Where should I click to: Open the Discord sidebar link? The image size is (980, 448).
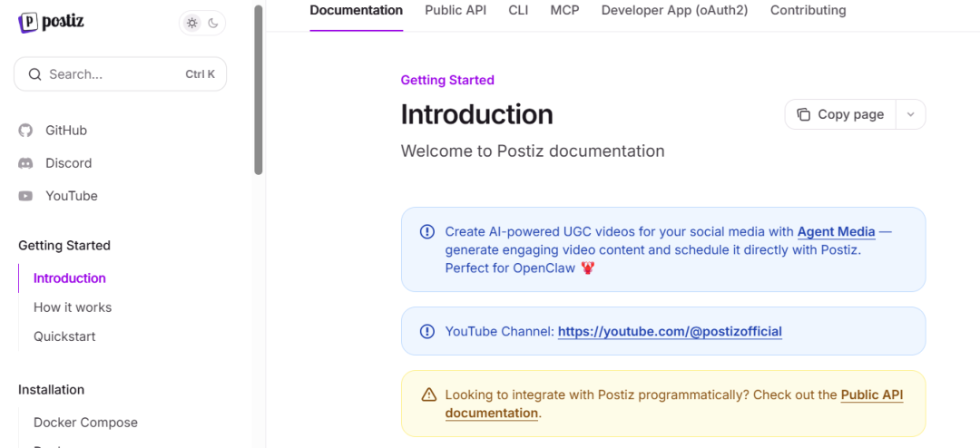[x=68, y=163]
